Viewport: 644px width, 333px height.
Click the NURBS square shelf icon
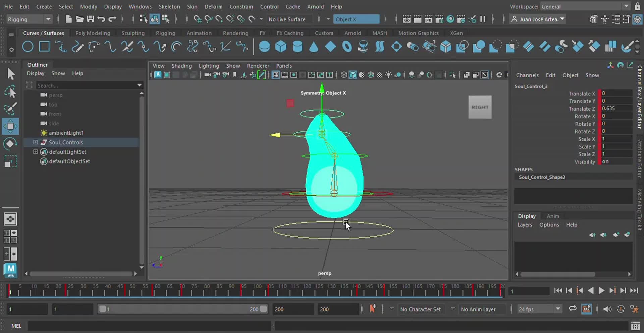(44, 47)
